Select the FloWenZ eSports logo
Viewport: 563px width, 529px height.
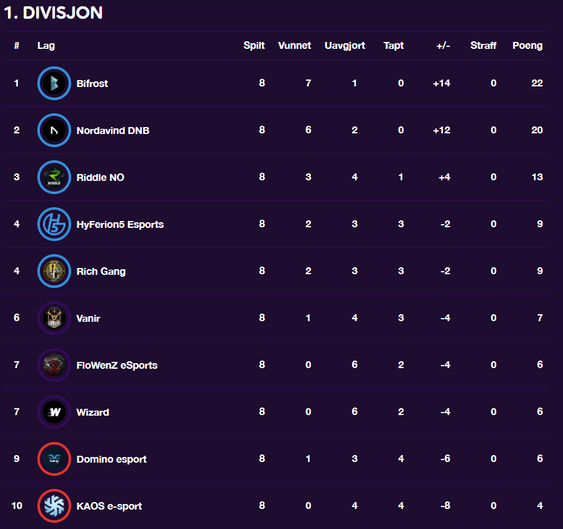coord(54,365)
